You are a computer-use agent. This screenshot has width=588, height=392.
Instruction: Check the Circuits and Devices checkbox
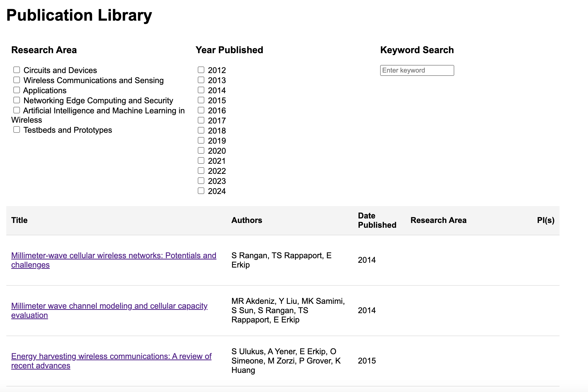click(17, 70)
